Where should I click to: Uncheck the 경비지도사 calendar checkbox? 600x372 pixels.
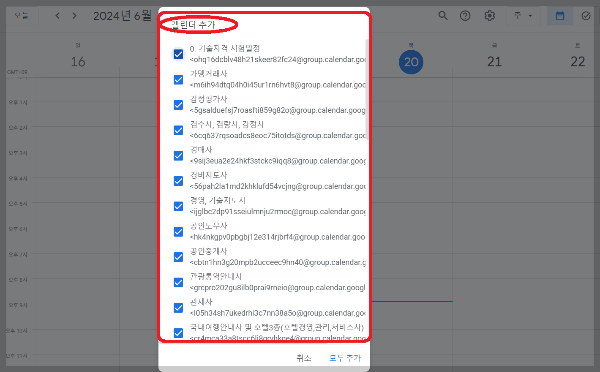click(178, 181)
